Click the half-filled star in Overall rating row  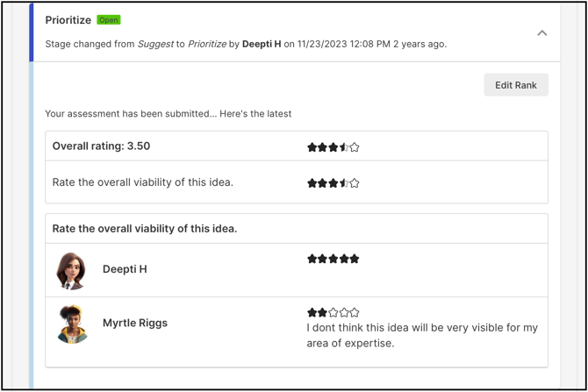tap(344, 147)
